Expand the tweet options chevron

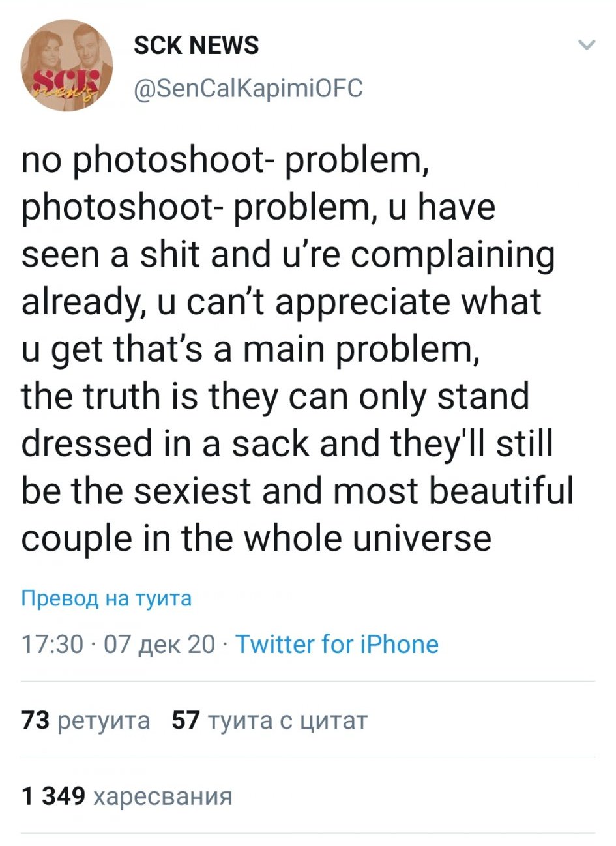pos(587,46)
